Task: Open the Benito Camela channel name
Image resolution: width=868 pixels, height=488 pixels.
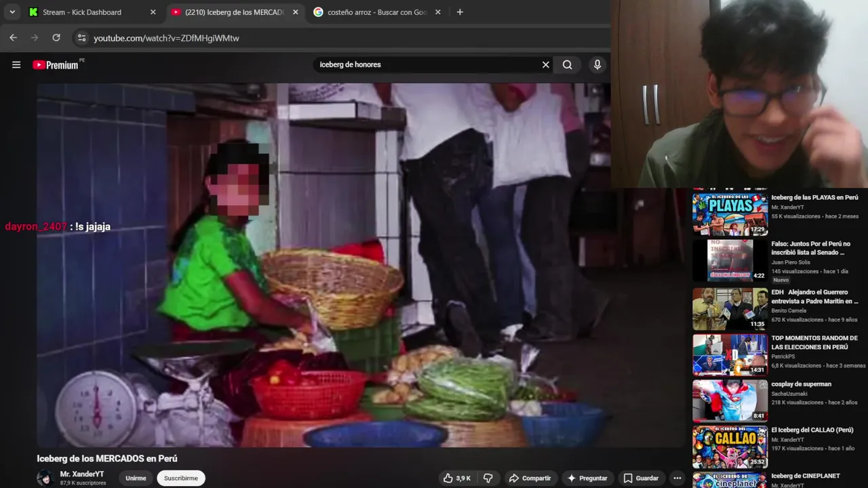Action: coord(789,310)
